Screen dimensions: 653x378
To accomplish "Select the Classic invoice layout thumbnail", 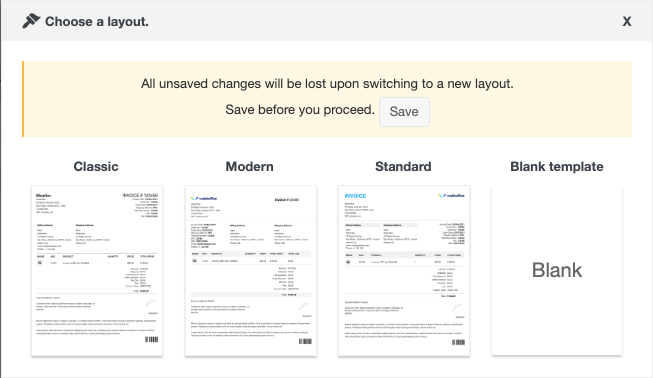I will click(97, 271).
